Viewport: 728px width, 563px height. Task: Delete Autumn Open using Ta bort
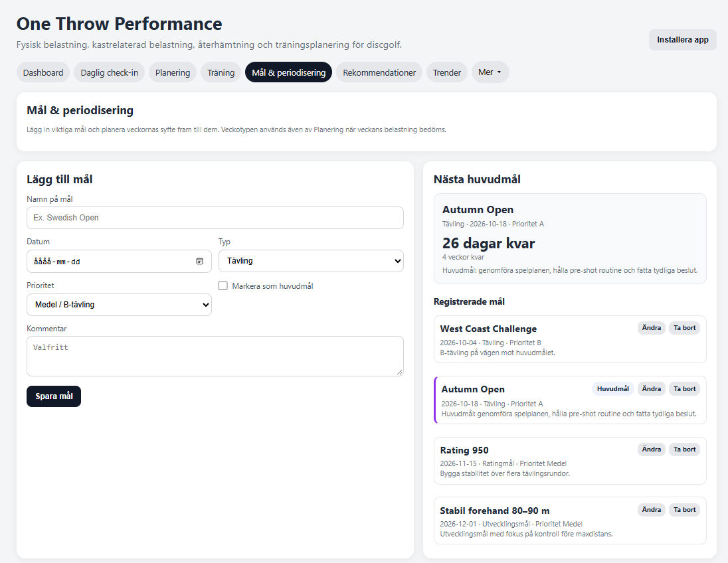[x=684, y=389]
